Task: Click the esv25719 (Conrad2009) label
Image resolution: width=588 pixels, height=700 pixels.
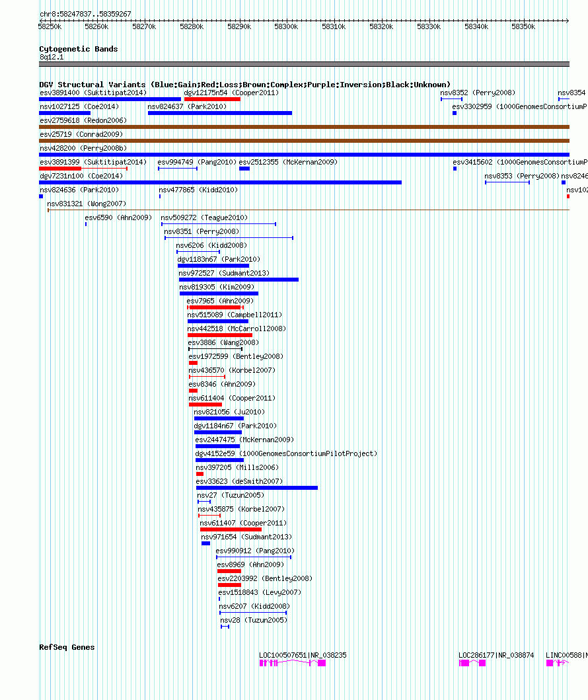Action: (81, 134)
